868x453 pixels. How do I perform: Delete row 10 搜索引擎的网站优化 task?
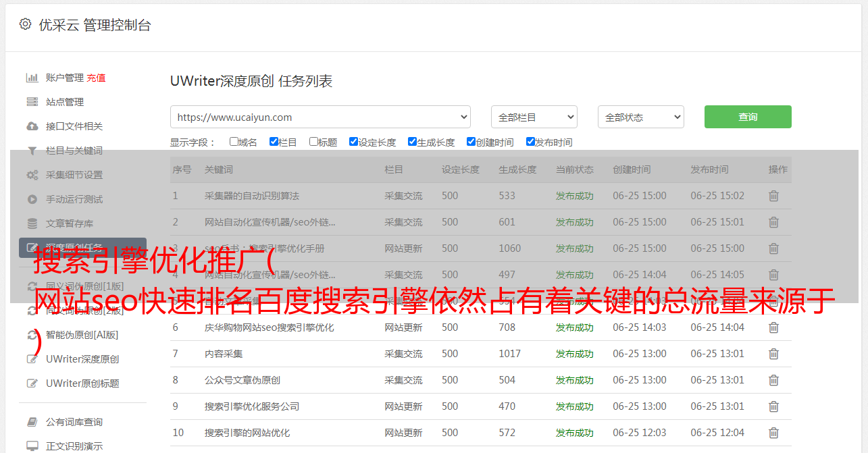[774, 433]
